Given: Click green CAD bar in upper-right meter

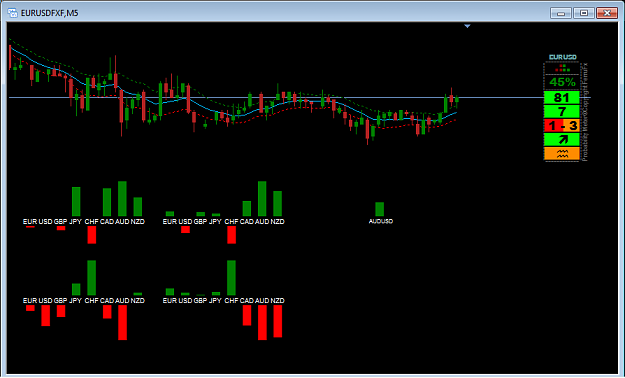Looking at the screenshot, I should coord(247,209).
